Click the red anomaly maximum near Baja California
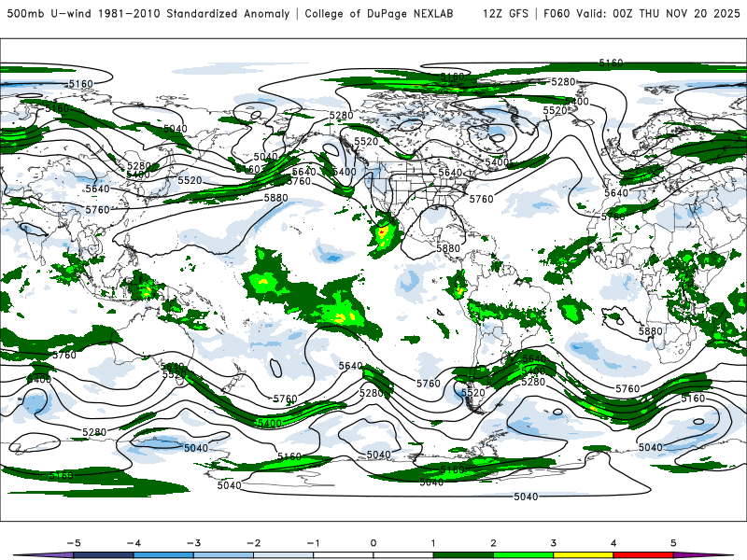The width and height of the screenshot is (747, 560). tap(381, 231)
